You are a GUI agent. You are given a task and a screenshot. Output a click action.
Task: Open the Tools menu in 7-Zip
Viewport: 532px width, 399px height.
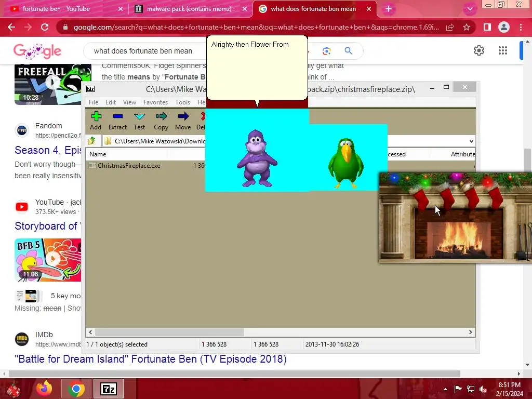pyautogui.click(x=182, y=102)
